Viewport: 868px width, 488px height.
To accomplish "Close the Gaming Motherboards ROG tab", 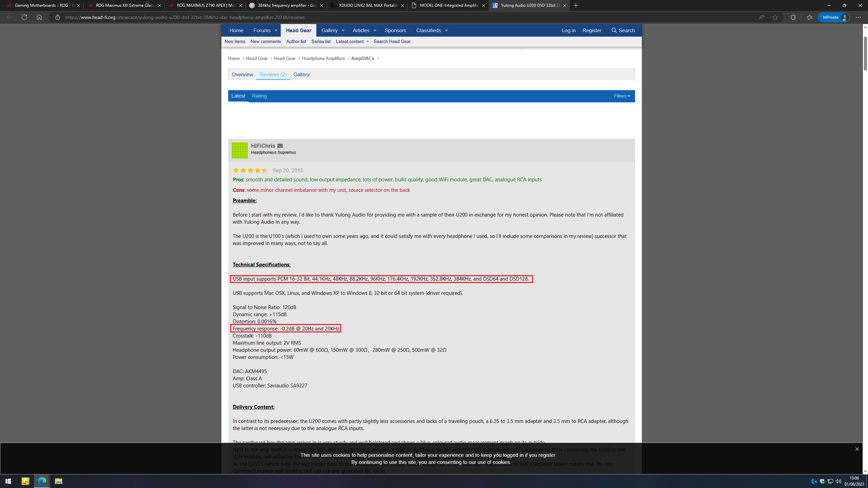I will (78, 5).
